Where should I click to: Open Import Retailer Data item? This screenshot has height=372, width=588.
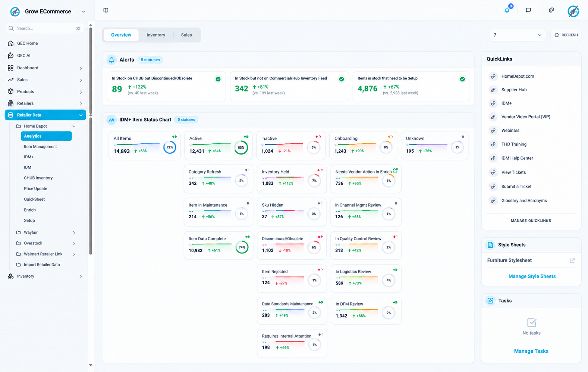(42, 265)
